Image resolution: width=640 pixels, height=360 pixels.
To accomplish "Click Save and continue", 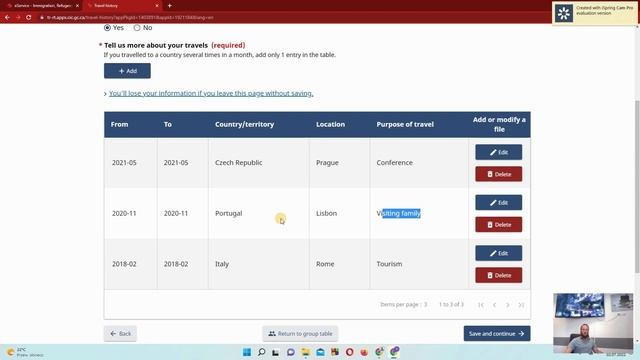I will point(497,333).
